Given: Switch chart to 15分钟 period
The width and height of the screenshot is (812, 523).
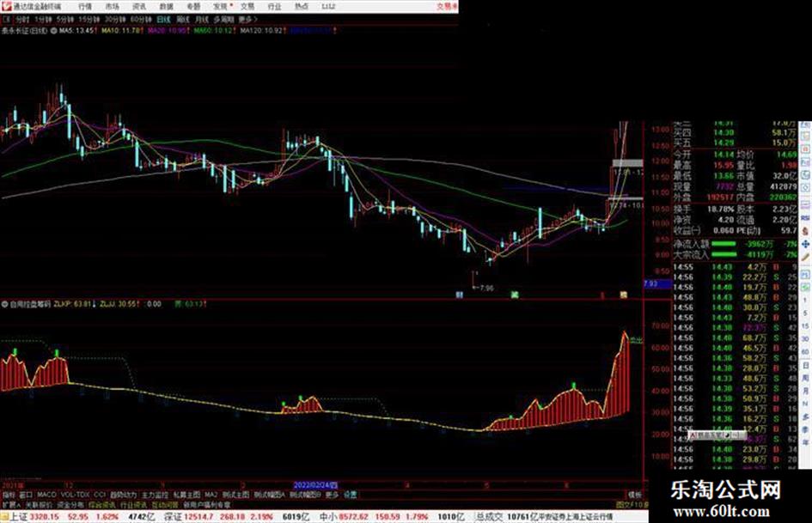Looking at the screenshot, I should pyautogui.click(x=89, y=20).
